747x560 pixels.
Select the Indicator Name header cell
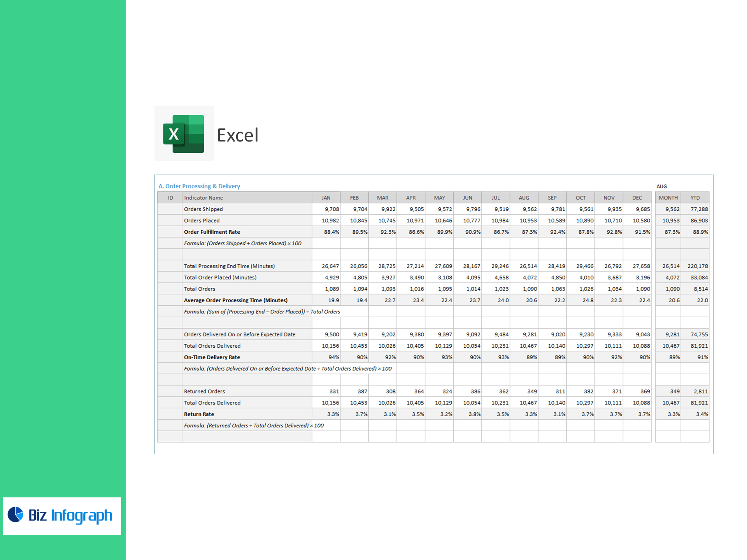[203, 198]
